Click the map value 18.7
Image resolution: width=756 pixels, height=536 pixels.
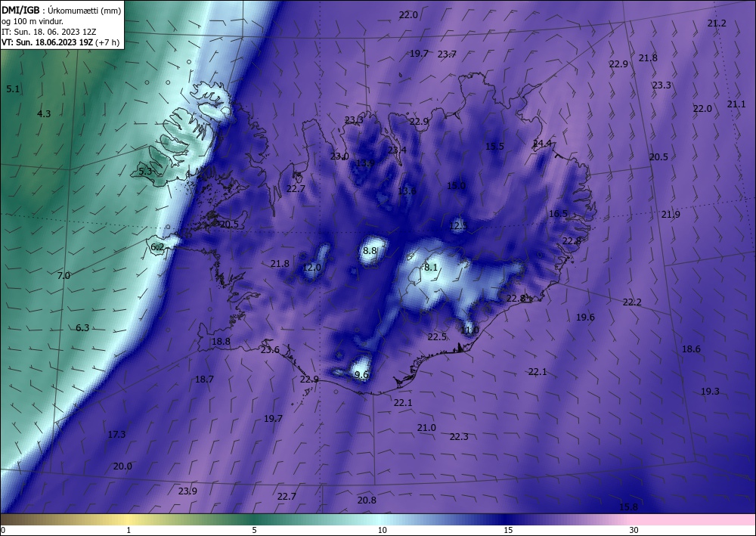pyautogui.click(x=204, y=380)
